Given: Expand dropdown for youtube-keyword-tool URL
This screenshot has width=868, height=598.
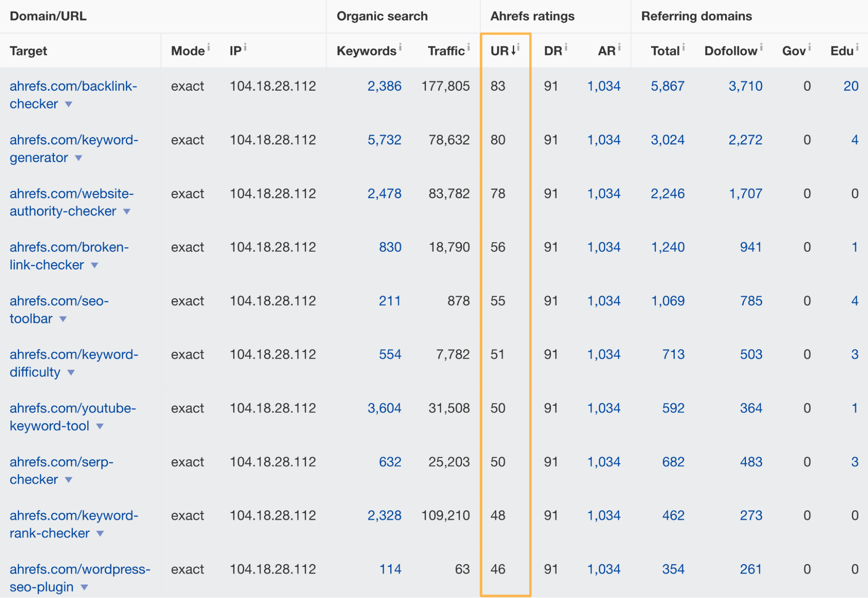Looking at the screenshot, I should click(100, 427).
